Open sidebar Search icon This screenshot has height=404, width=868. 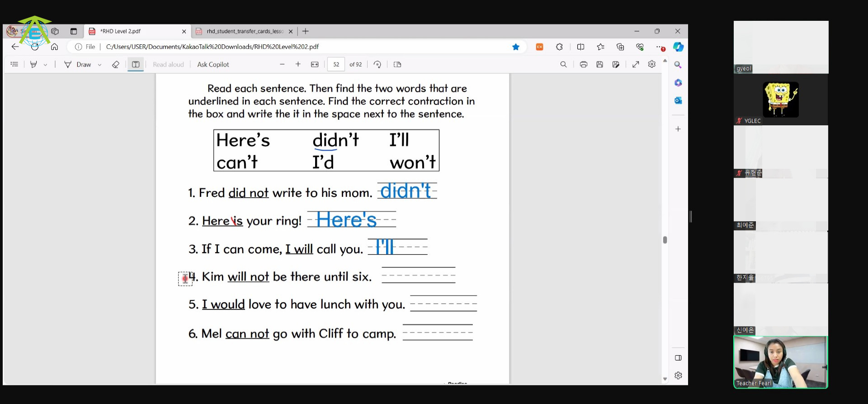point(678,65)
